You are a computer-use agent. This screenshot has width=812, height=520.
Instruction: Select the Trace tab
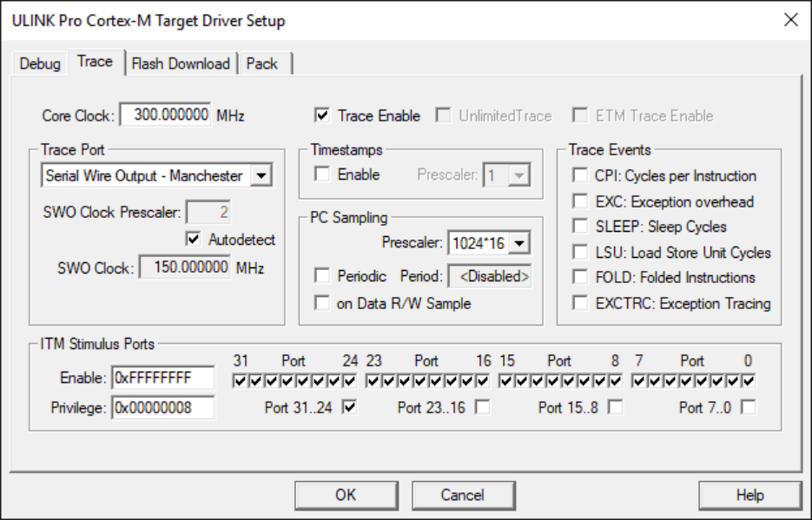click(x=96, y=62)
